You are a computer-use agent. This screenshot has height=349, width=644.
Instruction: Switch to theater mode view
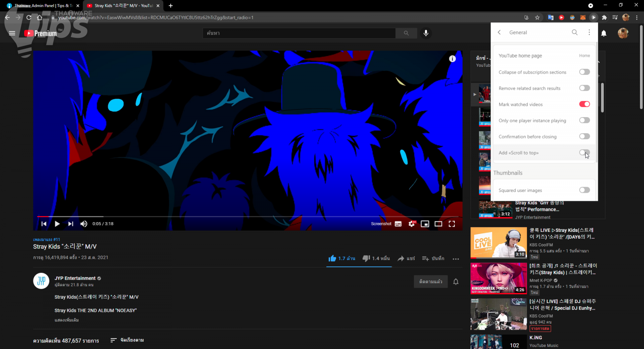438,224
